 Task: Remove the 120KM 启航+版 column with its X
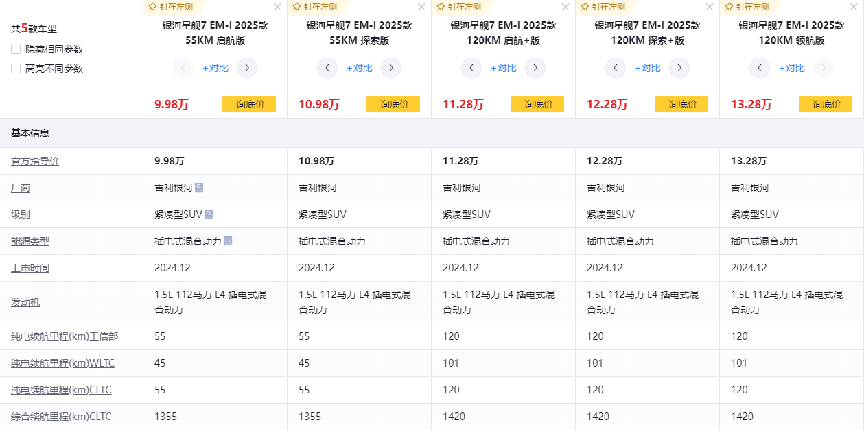click(x=565, y=7)
